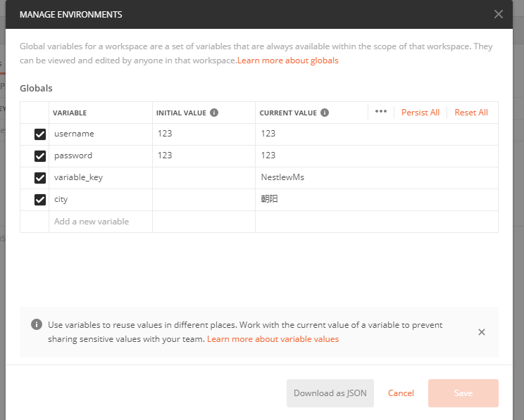Edit initial value of username
Viewport: 524px width, 420px height.
coord(204,134)
